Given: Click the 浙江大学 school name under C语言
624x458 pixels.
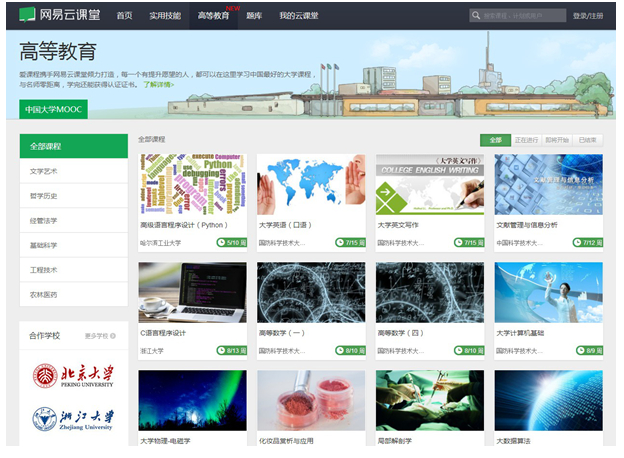Looking at the screenshot, I should coord(152,351).
